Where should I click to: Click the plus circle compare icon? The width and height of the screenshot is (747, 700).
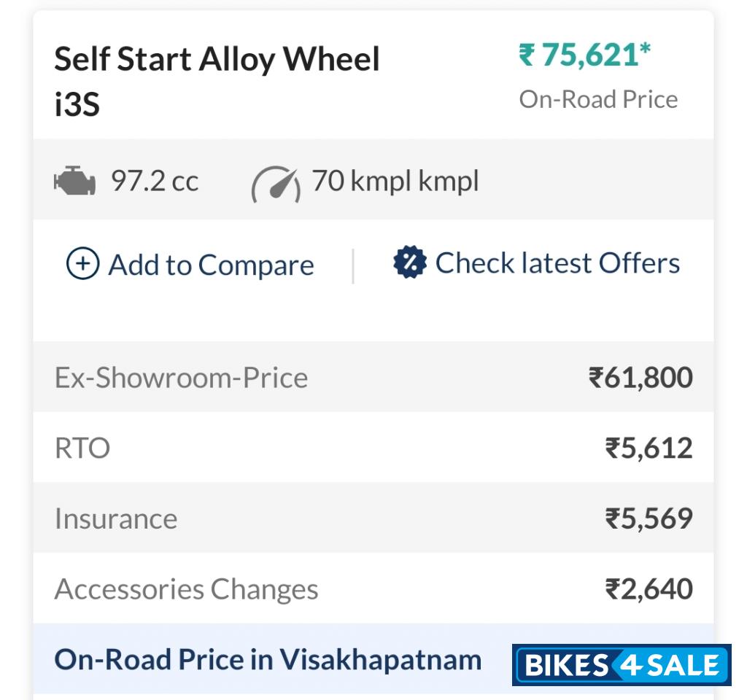tap(82, 264)
